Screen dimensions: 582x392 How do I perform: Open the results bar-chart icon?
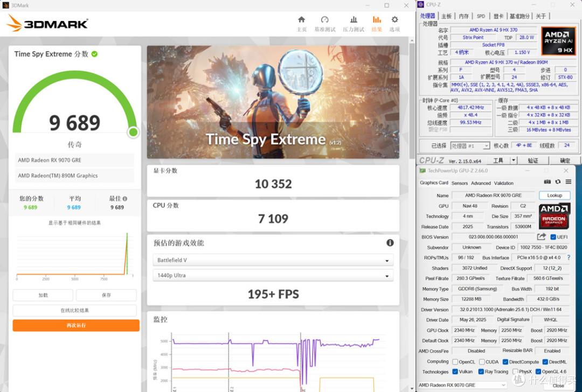pyautogui.click(x=377, y=20)
